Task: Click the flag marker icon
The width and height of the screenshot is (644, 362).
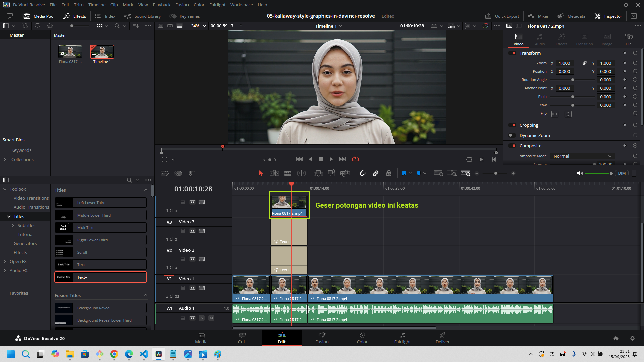Action: click(x=404, y=173)
